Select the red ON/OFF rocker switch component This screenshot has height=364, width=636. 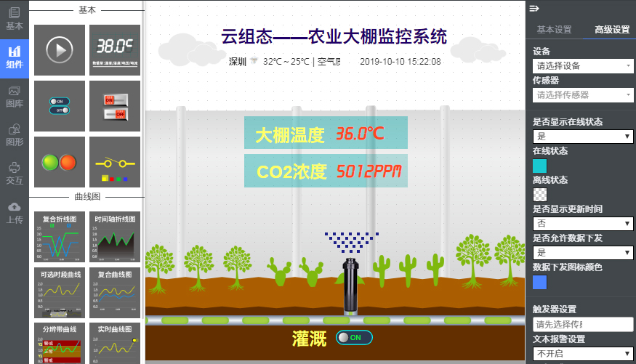click(x=115, y=106)
